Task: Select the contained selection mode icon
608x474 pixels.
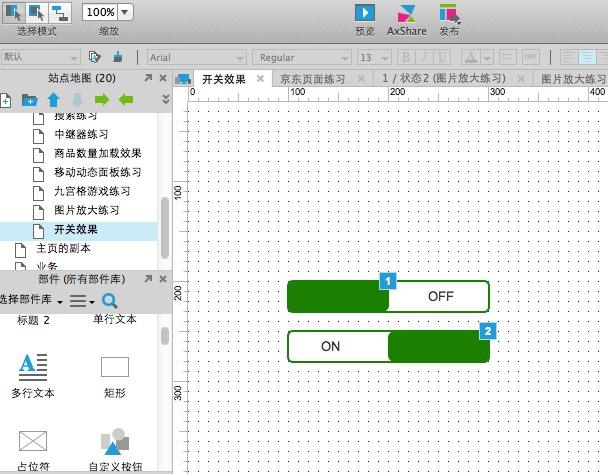Action: tap(37, 13)
